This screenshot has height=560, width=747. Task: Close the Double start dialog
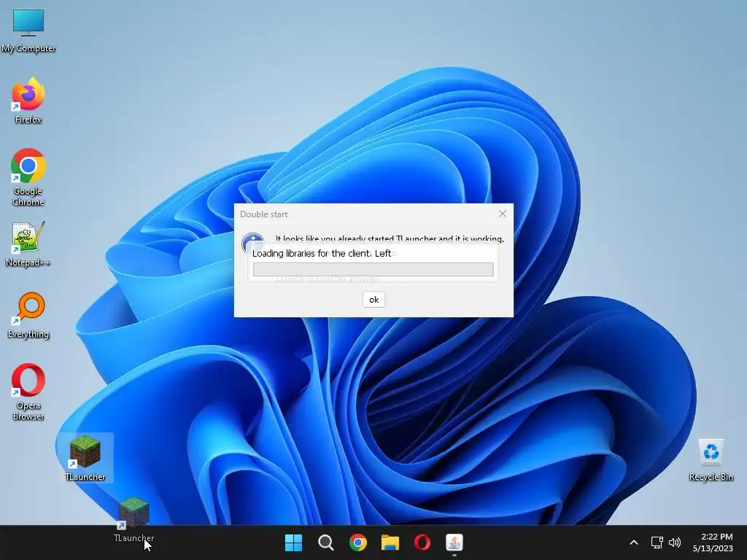[503, 214]
